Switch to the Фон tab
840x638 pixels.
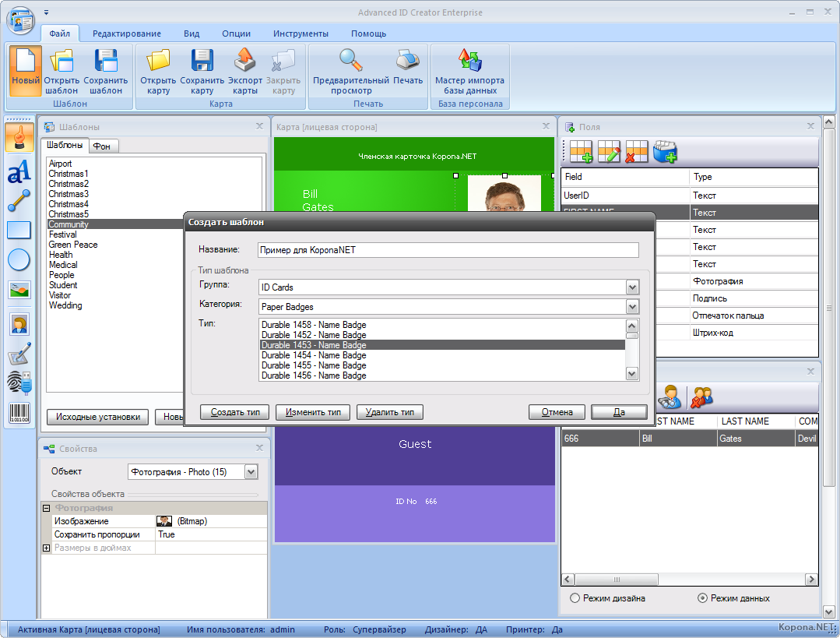101,146
